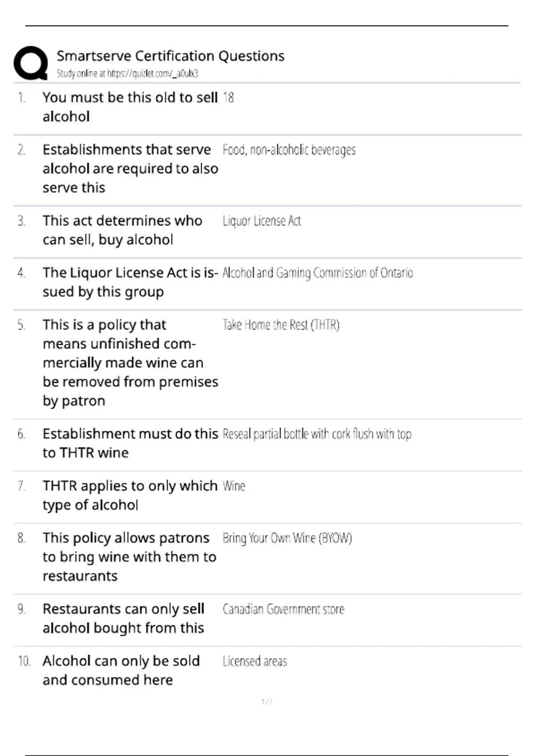This screenshot has height=756, width=534.
Task: Select the 'Bring Your Own Wine (BYOW)' answer
Action: point(287,538)
